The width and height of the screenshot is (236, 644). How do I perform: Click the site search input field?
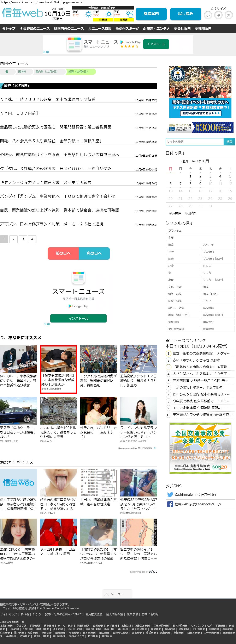[x=194, y=142]
